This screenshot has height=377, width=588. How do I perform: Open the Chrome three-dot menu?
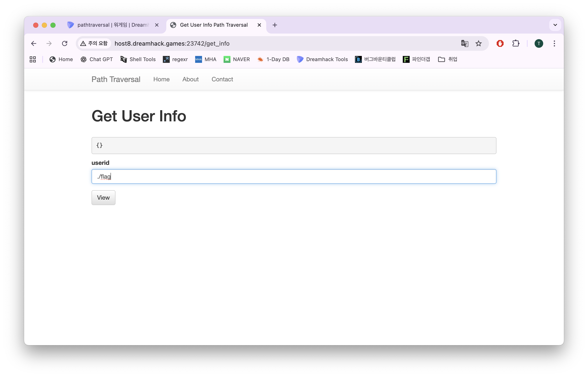pyautogui.click(x=554, y=44)
